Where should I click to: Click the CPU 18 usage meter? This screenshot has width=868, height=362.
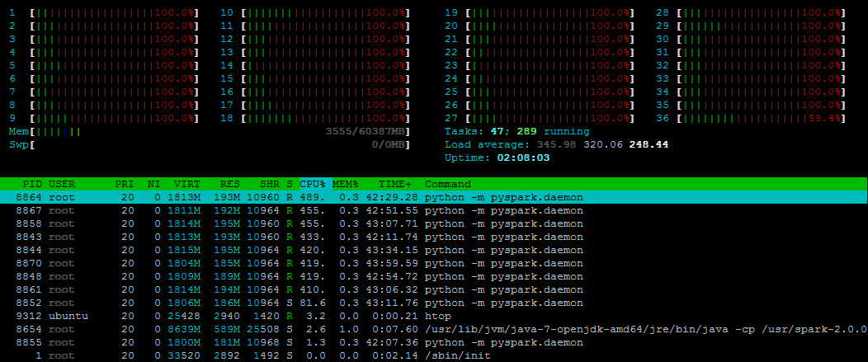pos(315,118)
